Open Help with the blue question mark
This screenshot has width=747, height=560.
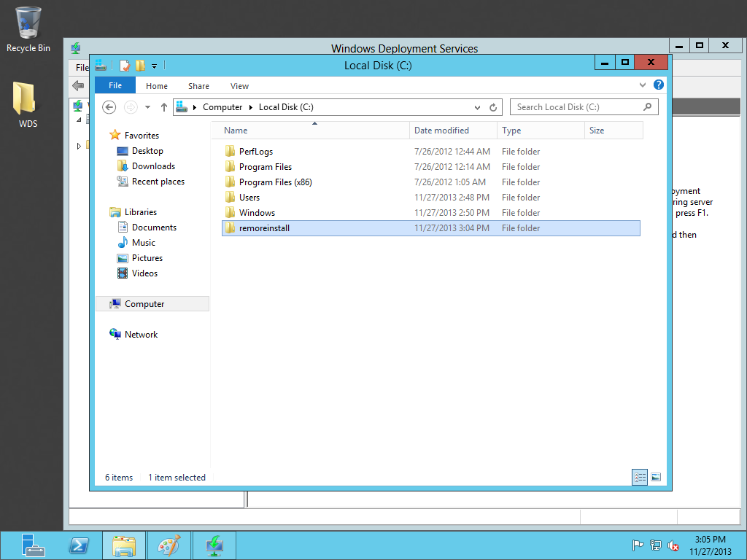coord(658,85)
